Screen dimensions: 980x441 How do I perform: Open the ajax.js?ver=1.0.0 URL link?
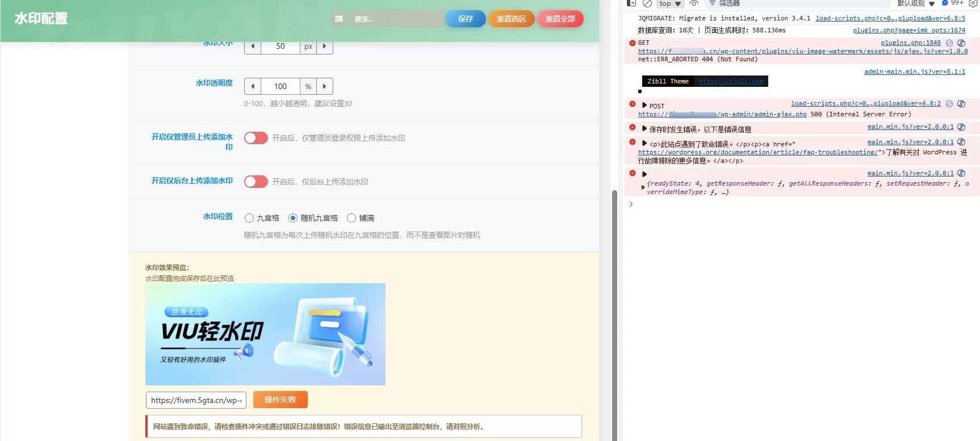(x=803, y=51)
